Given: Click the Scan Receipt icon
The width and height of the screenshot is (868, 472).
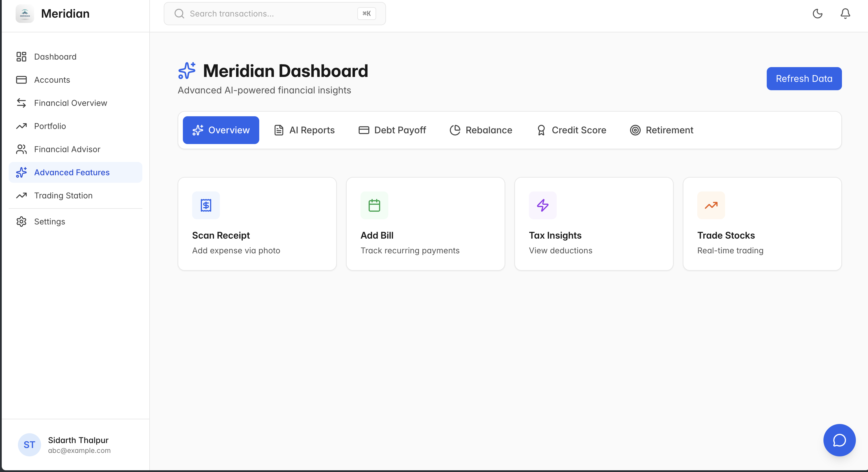Looking at the screenshot, I should coord(206,205).
